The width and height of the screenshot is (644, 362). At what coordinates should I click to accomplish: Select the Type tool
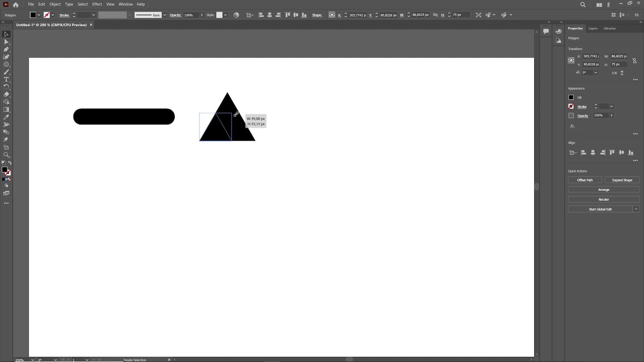click(x=6, y=79)
